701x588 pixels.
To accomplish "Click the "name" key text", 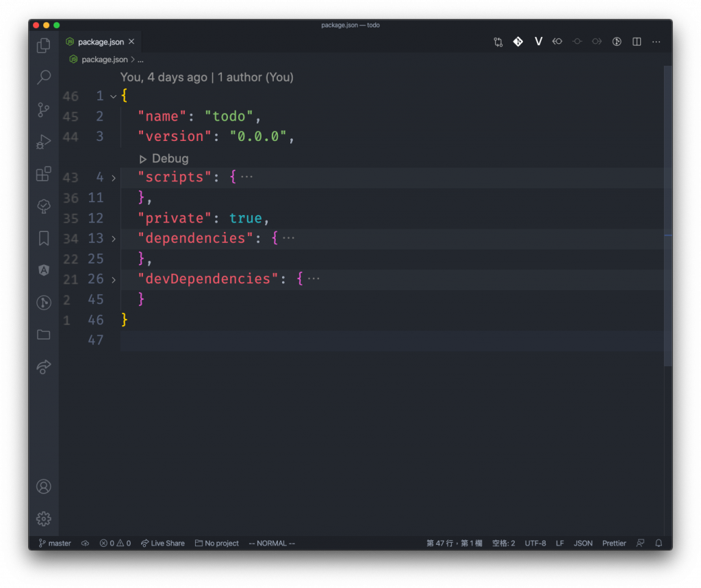I will click(162, 116).
